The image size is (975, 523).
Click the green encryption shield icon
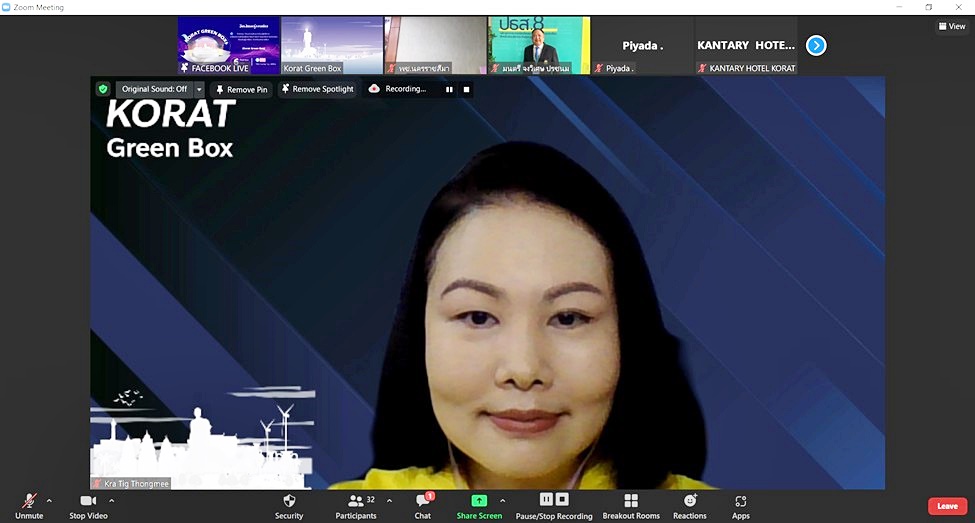pyautogui.click(x=103, y=89)
